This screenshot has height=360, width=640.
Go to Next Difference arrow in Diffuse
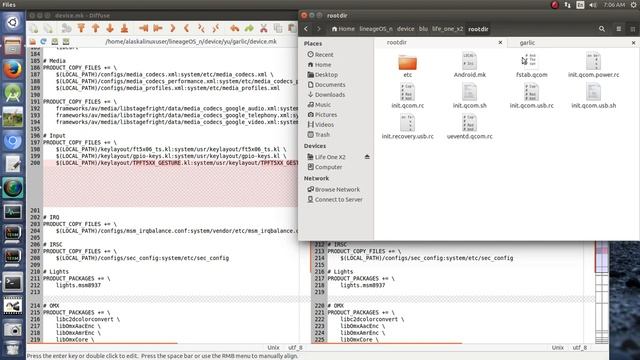tap(110, 28)
